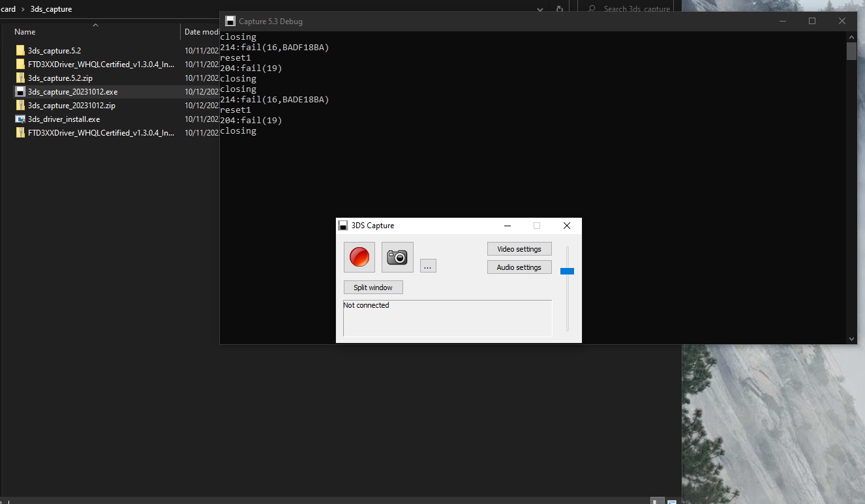This screenshot has width=865, height=504.
Task: Select the 3ds_capture.5.2 folder icon
Action: click(x=20, y=50)
